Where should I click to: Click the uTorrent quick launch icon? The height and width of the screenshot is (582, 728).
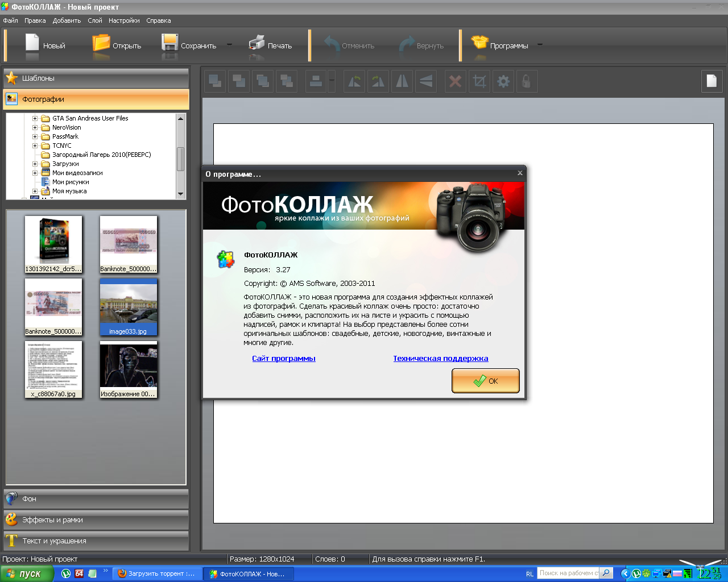[x=66, y=574]
